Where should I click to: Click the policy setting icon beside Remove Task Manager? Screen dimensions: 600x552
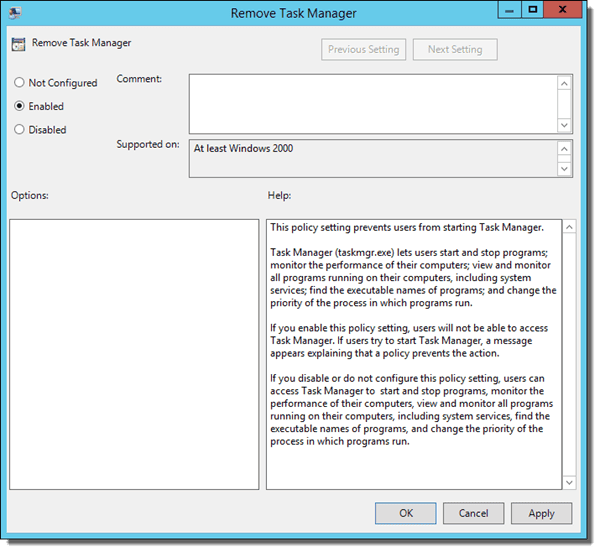pyautogui.click(x=18, y=44)
